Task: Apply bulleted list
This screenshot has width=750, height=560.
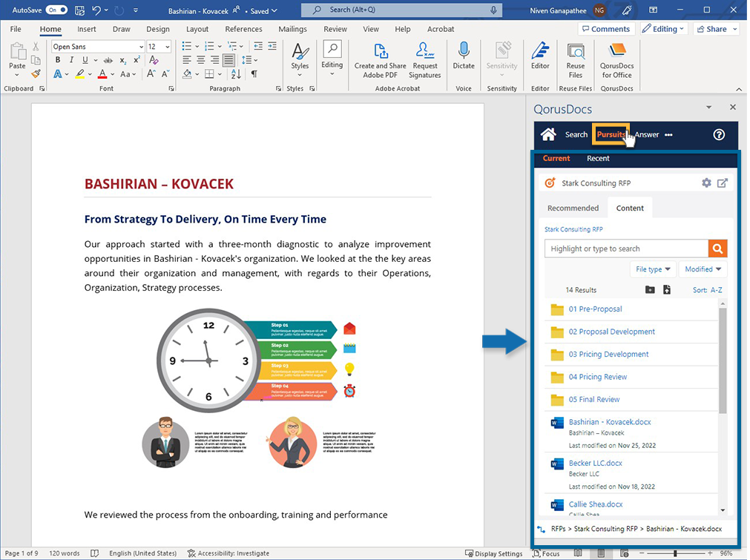Action: pos(186,47)
